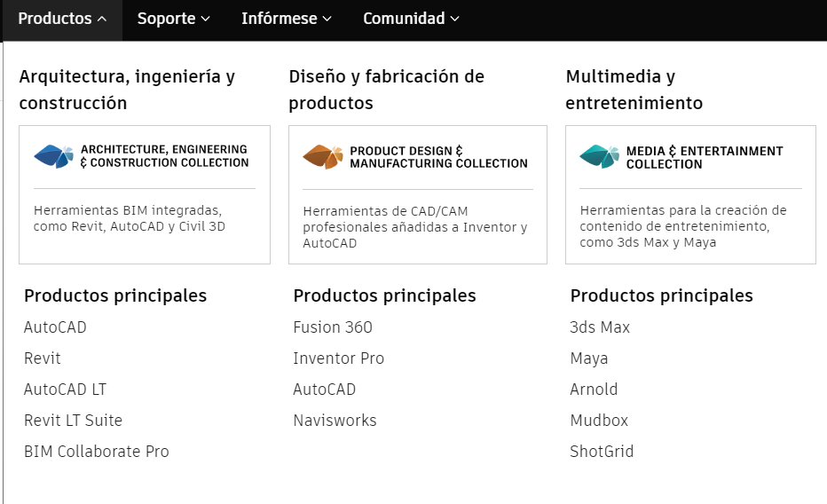Open BIM Collaborate Pro product page
Viewport: 827px width, 504px height.
(x=96, y=452)
